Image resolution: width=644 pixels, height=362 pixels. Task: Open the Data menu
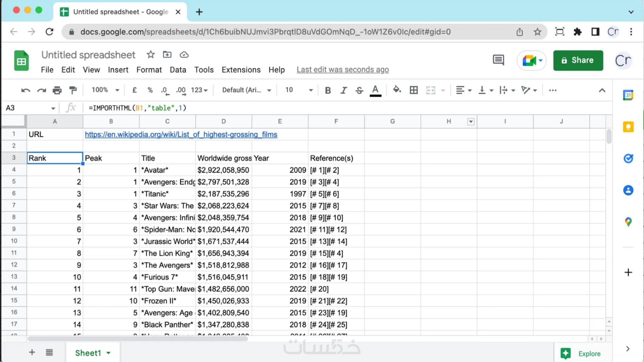click(178, 70)
